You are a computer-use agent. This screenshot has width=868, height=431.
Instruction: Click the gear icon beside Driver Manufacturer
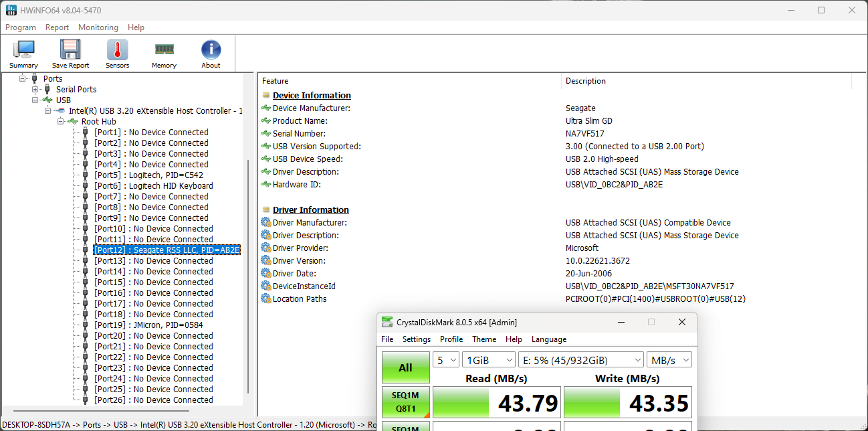(x=266, y=223)
